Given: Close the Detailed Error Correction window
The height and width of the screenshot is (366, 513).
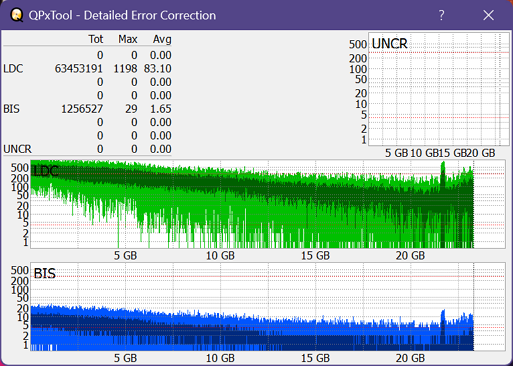Looking at the screenshot, I should click(488, 15).
